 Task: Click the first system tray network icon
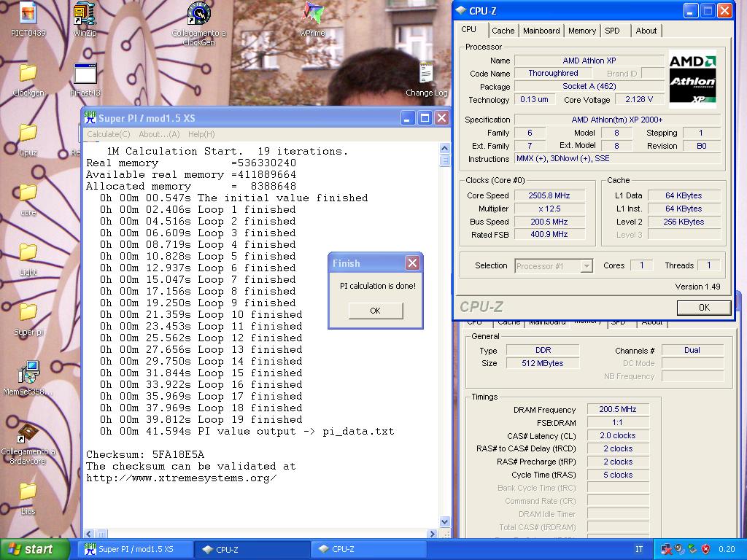coord(666,549)
